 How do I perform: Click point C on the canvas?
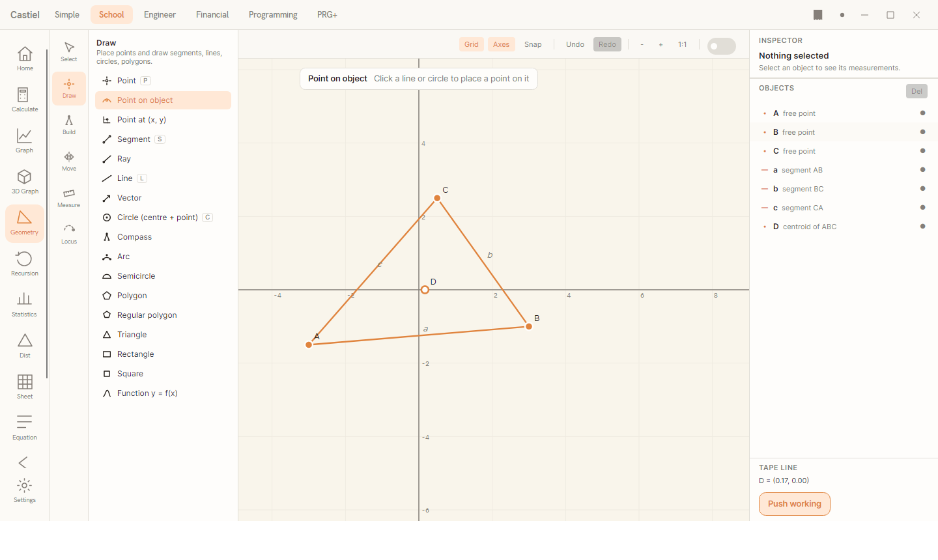pyautogui.click(x=438, y=198)
